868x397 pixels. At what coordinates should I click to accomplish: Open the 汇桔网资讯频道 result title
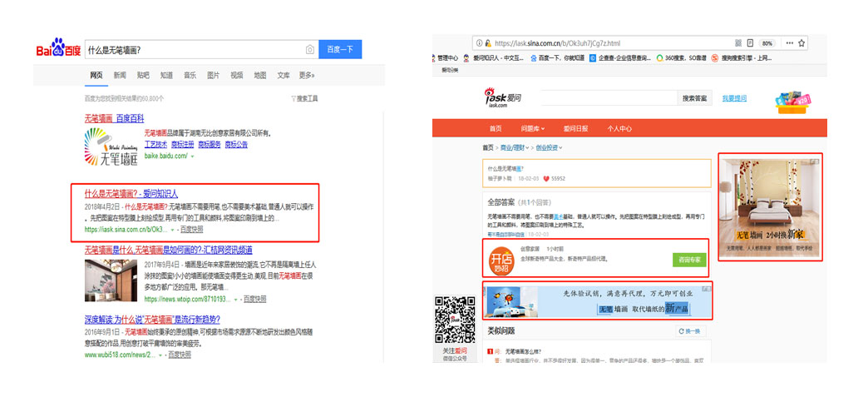[x=168, y=250]
